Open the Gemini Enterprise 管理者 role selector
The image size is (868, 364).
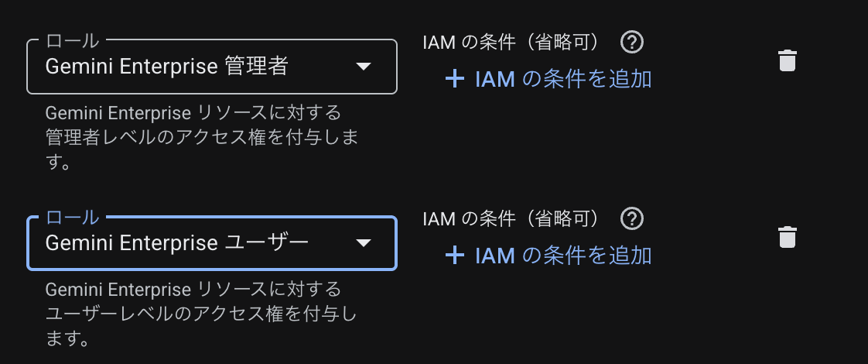pos(212,67)
